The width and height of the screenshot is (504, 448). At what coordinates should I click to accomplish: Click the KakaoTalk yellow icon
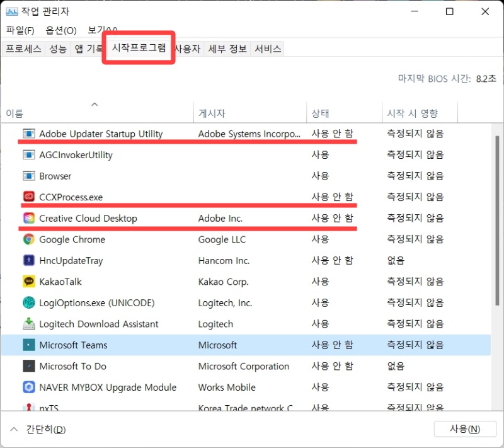[29, 282]
